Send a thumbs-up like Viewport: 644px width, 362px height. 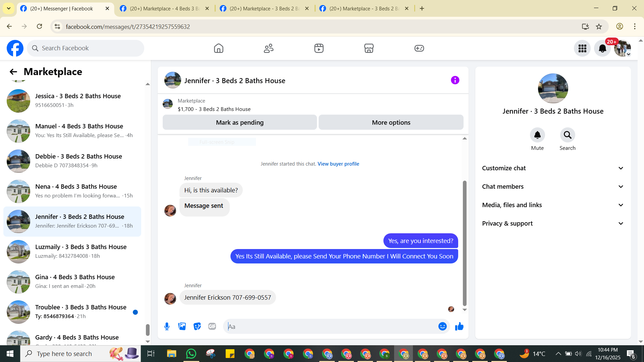tap(459, 326)
